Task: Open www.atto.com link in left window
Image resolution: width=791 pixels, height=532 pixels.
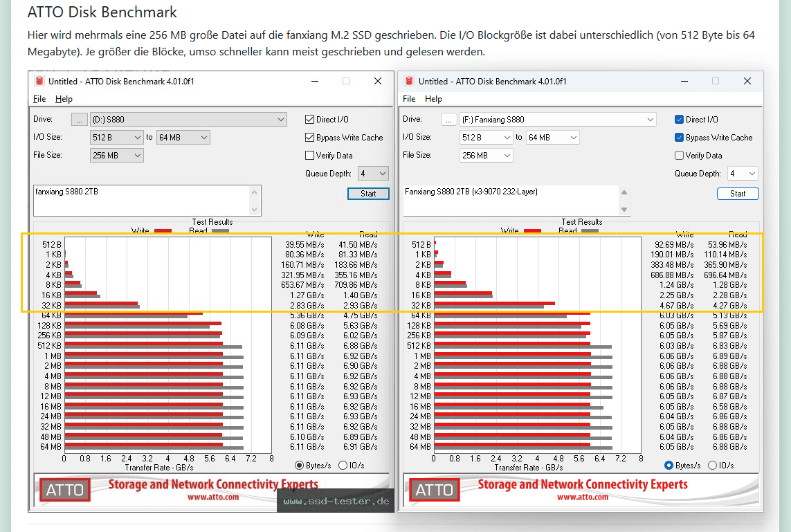Action: click(213, 497)
